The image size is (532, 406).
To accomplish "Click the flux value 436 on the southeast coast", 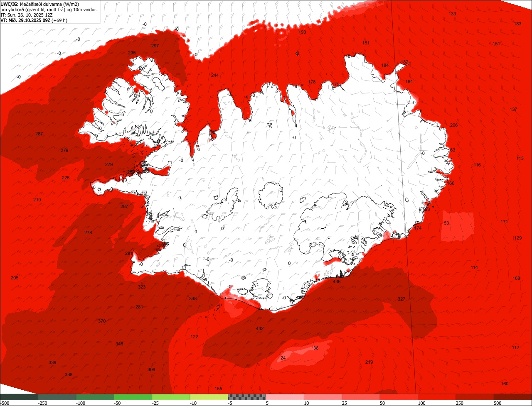I will tap(337, 282).
